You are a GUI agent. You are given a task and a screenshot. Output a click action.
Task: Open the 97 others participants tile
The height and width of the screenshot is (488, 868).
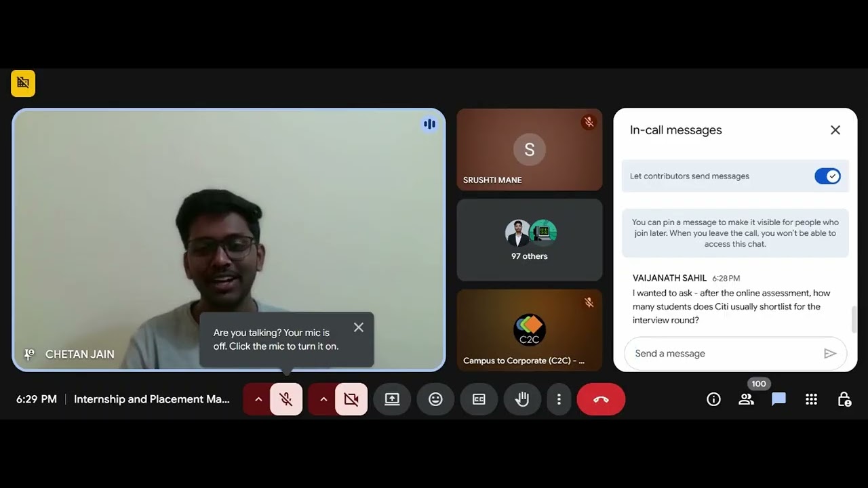(x=530, y=240)
